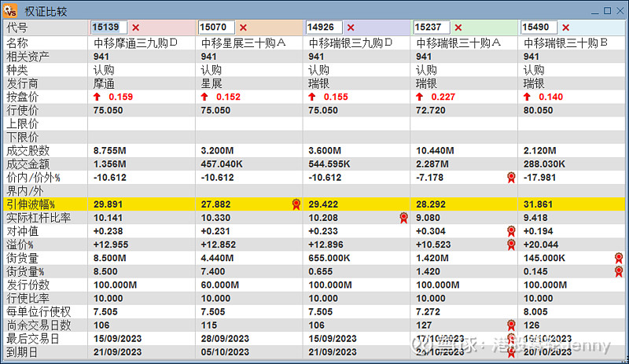
Task: Click the red ribbon badge beside 0.145
Action: click(619, 272)
